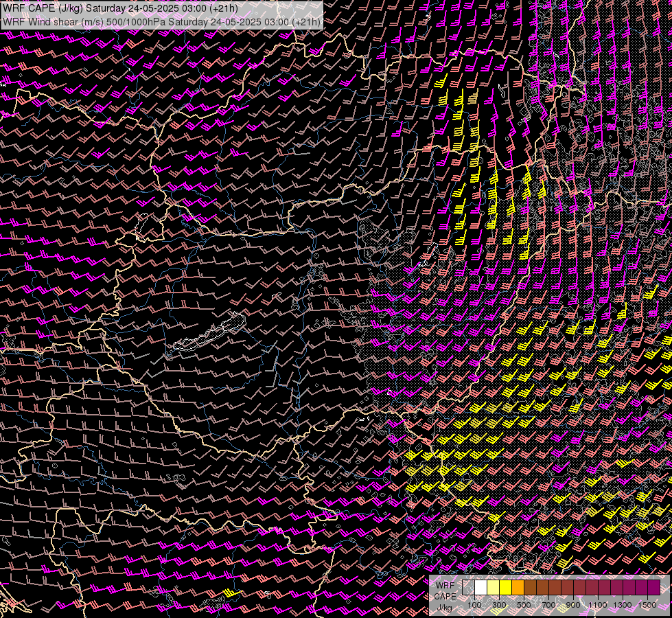Click the 700 legend label
The width and height of the screenshot is (672, 618).
point(548,605)
